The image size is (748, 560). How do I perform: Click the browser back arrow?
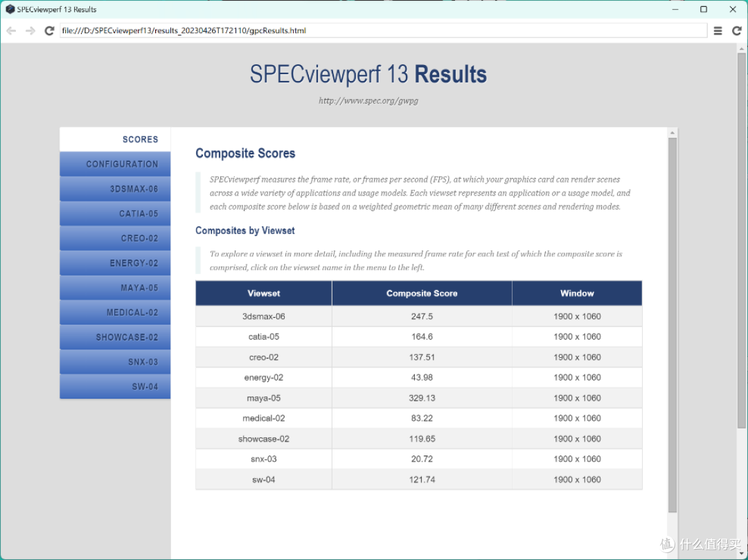(x=11, y=30)
